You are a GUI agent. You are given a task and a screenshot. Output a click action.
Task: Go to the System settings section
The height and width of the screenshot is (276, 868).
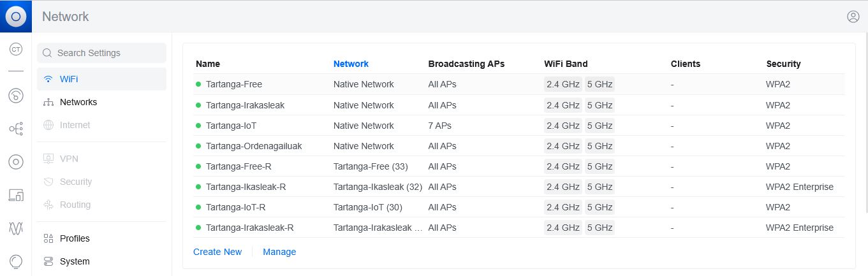[101, 261]
